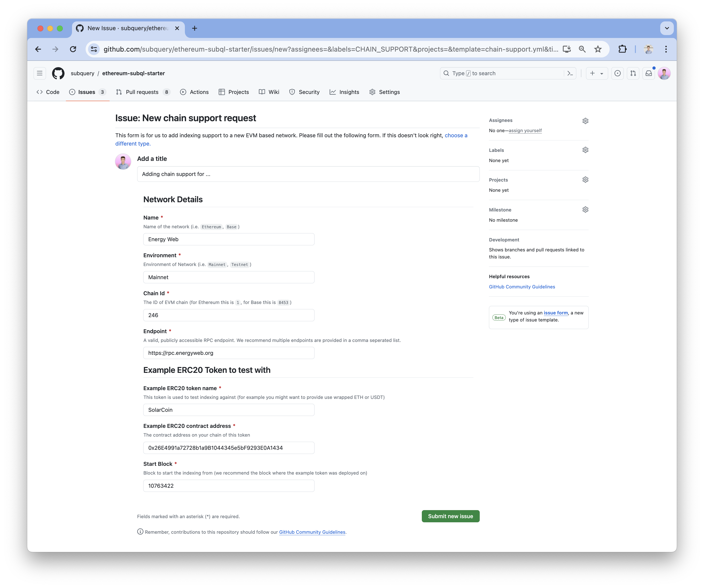Open GitHub Community Guidelines under Helpful resources
Image resolution: width=704 pixels, height=588 pixels.
pyautogui.click(x=522, y=287)
